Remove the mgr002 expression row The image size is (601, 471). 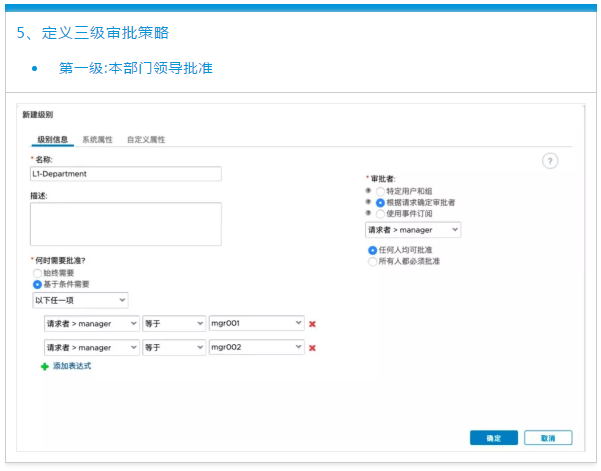312,347
